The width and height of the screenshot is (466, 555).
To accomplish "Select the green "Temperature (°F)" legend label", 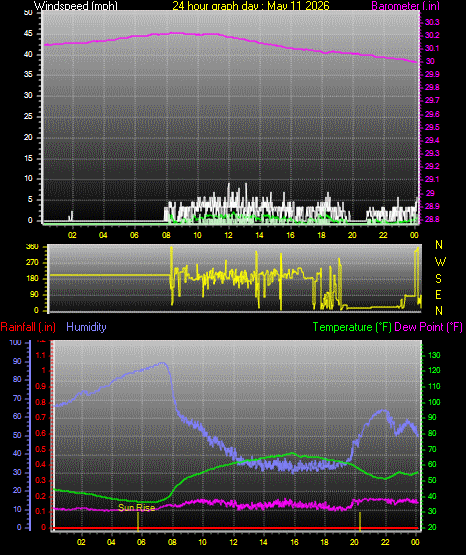I will 352,327.
